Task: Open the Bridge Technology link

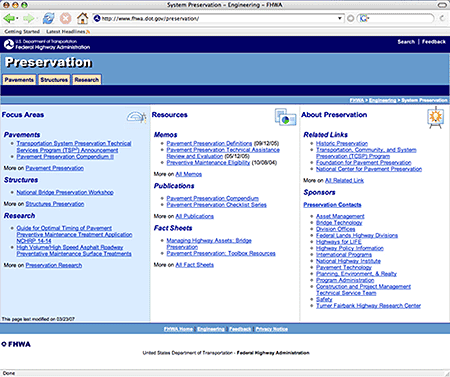Action: pyautogui.click(x=339, y=223)
